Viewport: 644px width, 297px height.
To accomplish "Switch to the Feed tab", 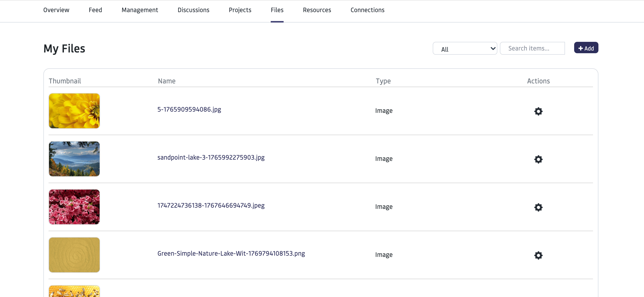I will (95, 10).
